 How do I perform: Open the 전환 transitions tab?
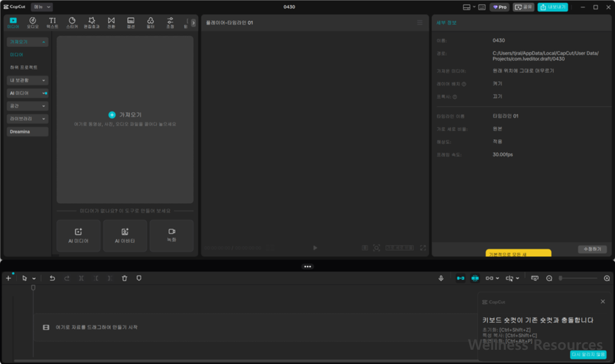point(111,23)
